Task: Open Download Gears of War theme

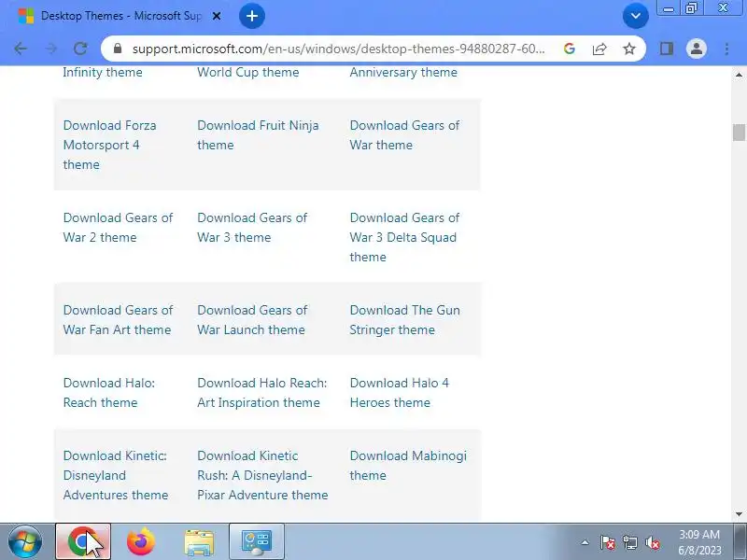Action: click(x=404, y=135)
